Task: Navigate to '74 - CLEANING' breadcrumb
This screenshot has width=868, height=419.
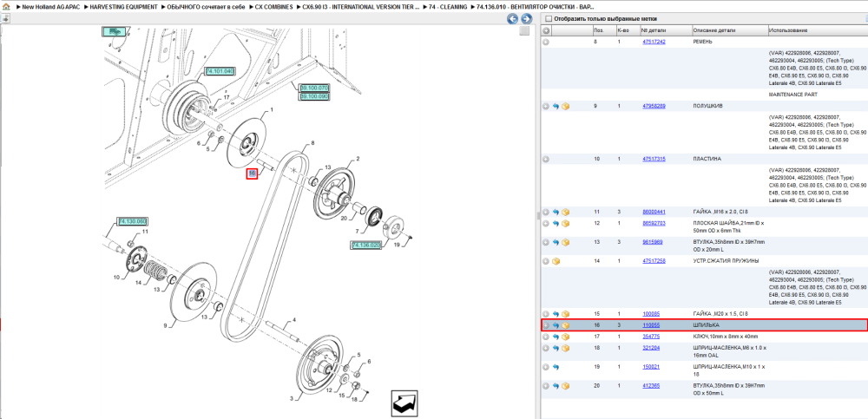Action: coord(449,7)
